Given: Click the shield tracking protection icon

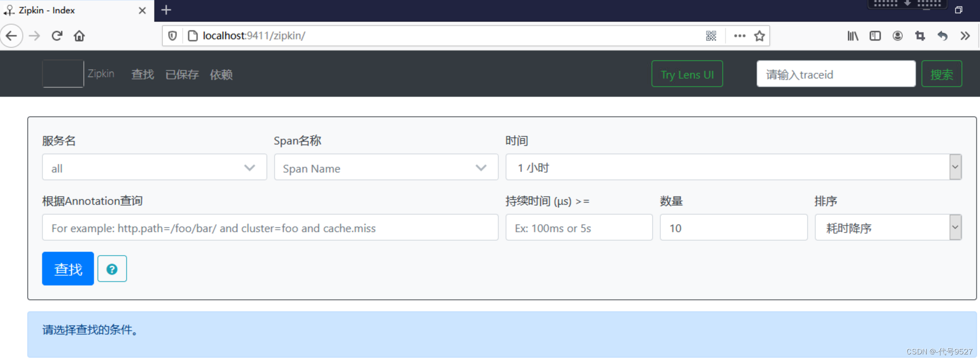Looking at the screenshot, I should 173,36.
